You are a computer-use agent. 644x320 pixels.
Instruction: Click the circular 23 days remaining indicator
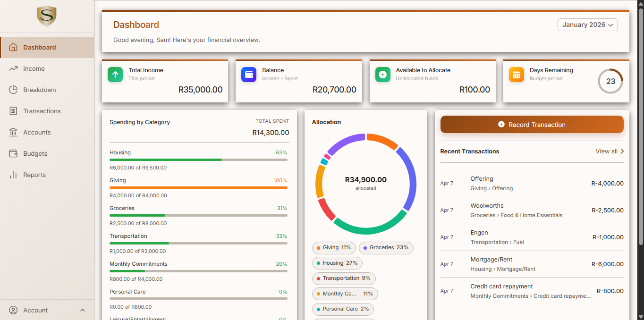click(610, 81)
